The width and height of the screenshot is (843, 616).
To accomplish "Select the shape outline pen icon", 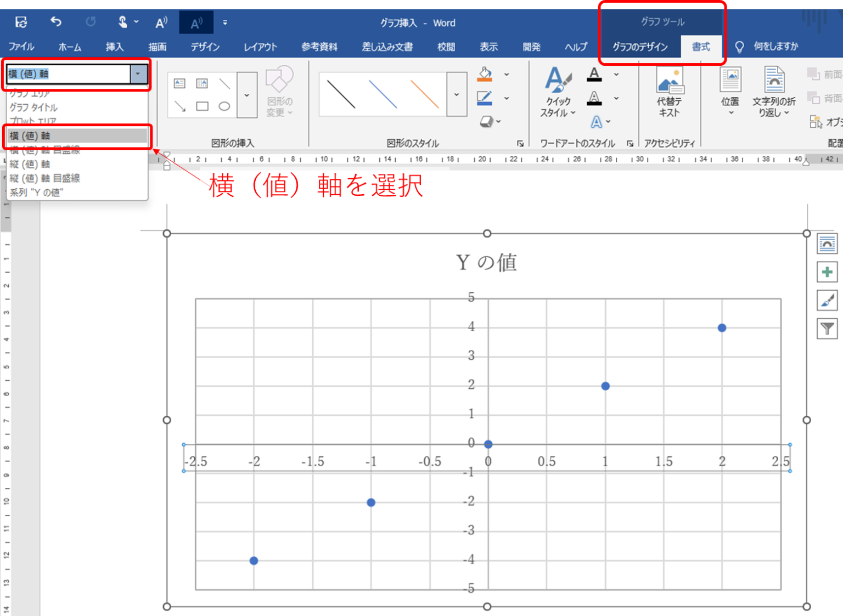I will point(484,98).
